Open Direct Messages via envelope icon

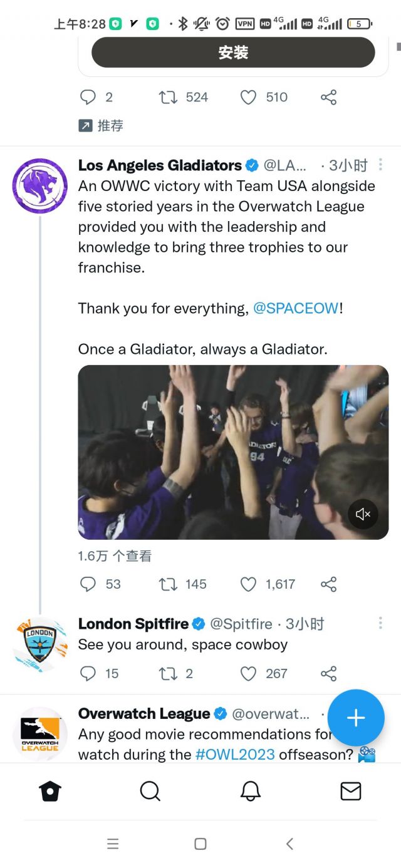[351, 791]
